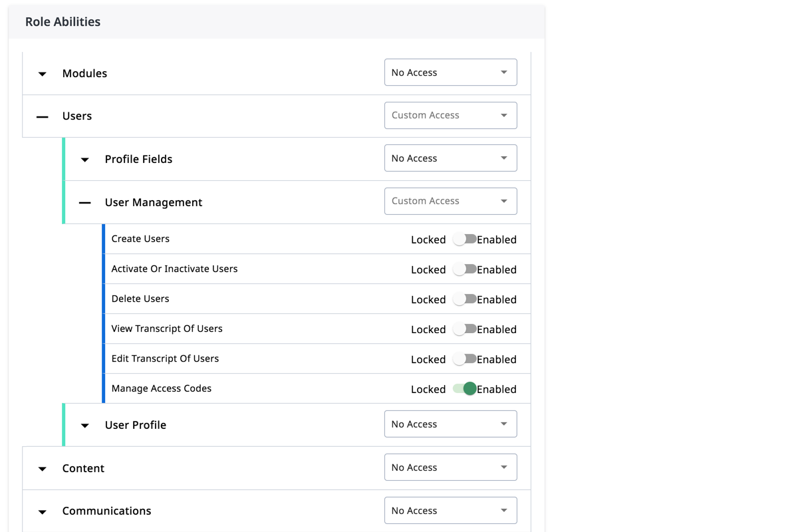Expand the Content section
Image resolution: width=798 pixels, height=532 pixels.
pos(42,468)
